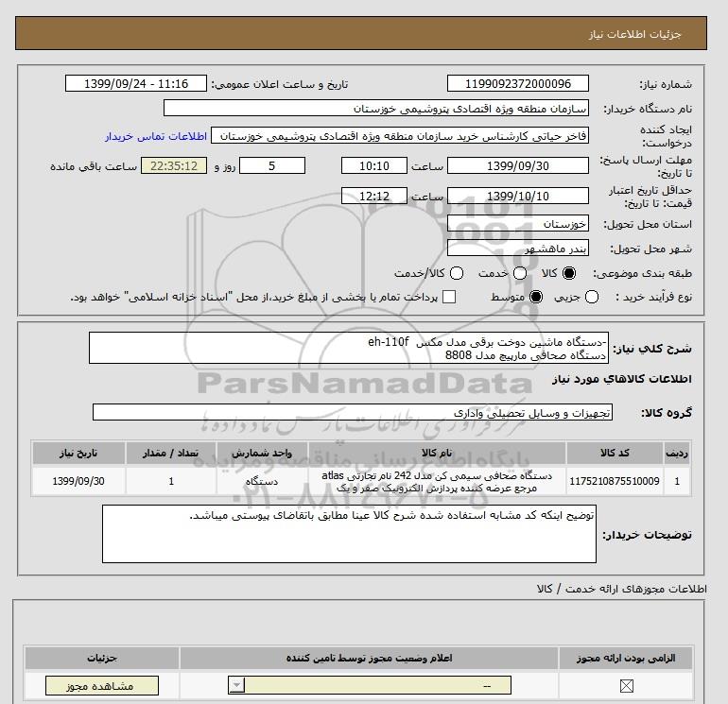728x704 pixels.
Task: Choose the جزیی purchase process option
Action: (592, 297)
